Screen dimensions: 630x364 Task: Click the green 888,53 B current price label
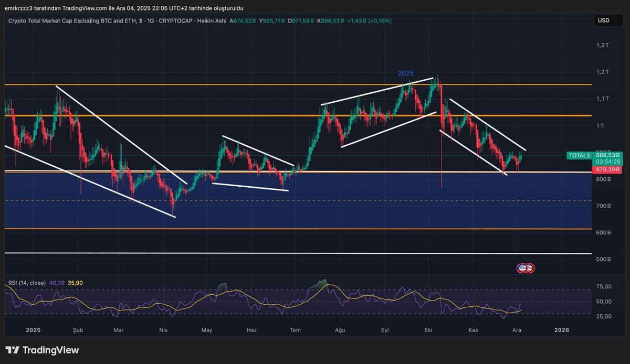click(608, 155)
